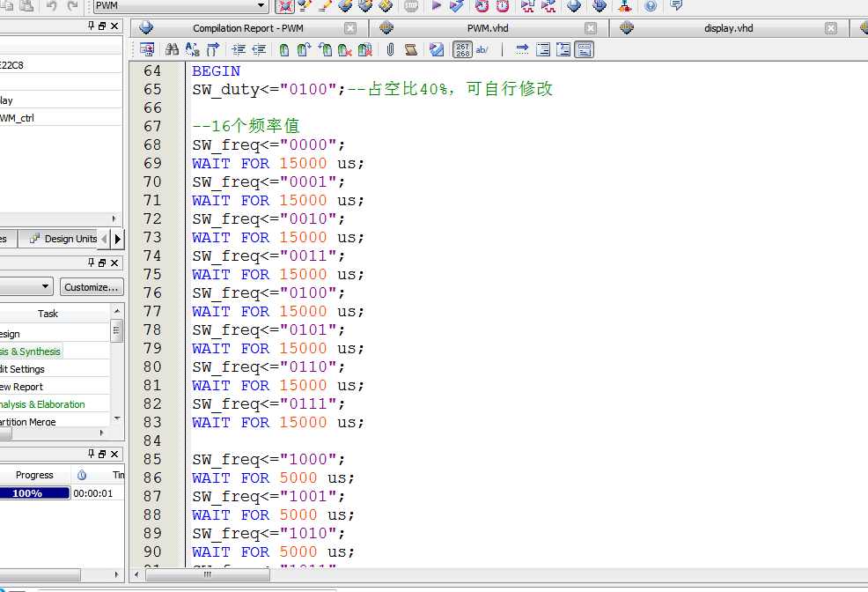Viewport: 868px width, 592px height.
Task: Click the right arrow beside Design Units tab
Action: tap(117, 240)
